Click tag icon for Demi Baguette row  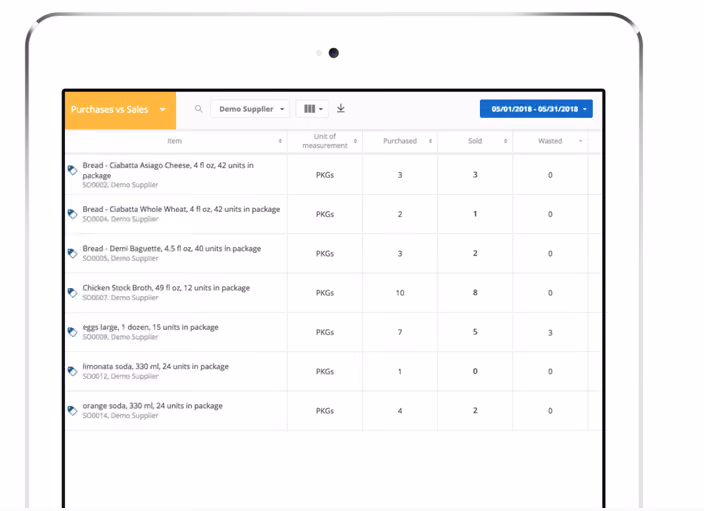tap(72, 253)
